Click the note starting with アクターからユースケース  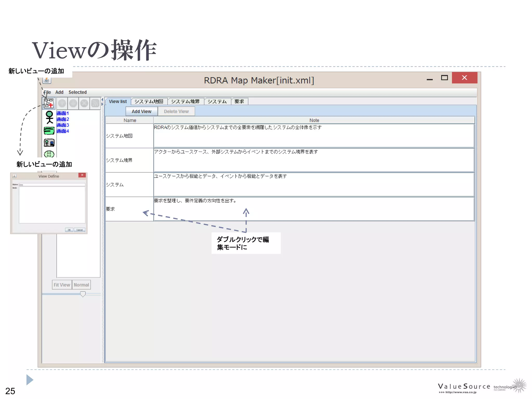pyautogui.click(x=314, y=160)
